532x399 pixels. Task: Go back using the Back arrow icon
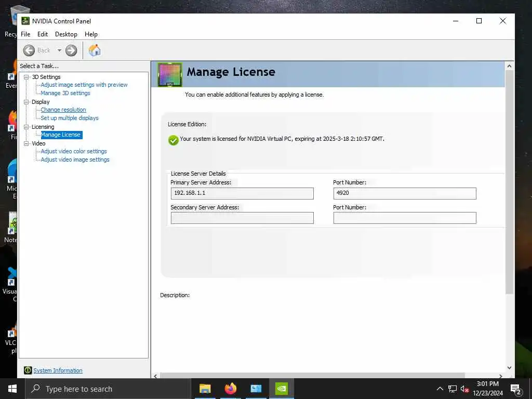tap(29, 50)
